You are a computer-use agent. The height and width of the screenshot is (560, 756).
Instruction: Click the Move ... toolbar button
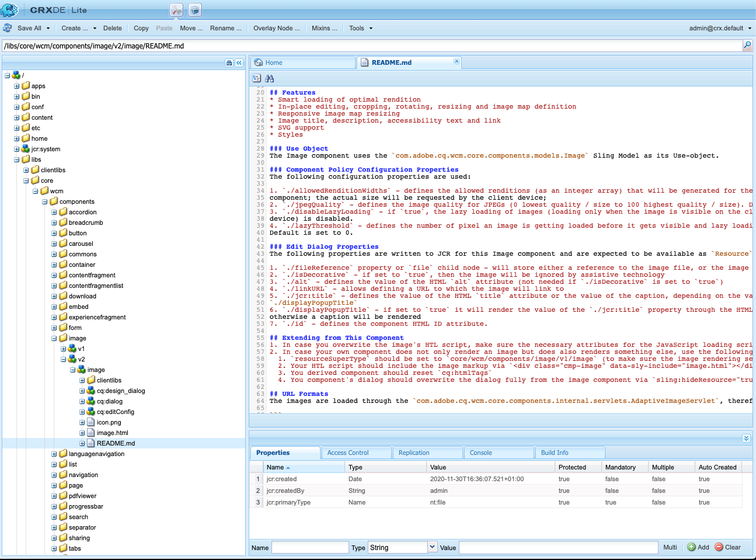click(191, 28)
